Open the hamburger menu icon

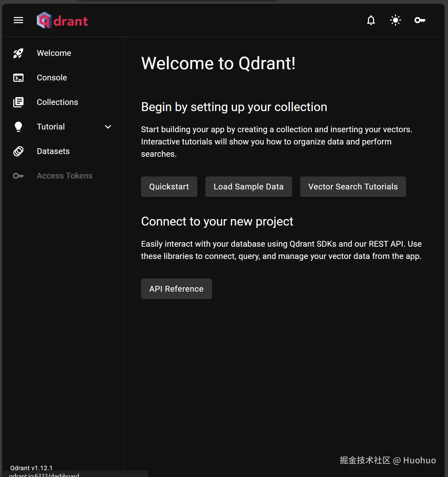[18, 20]
